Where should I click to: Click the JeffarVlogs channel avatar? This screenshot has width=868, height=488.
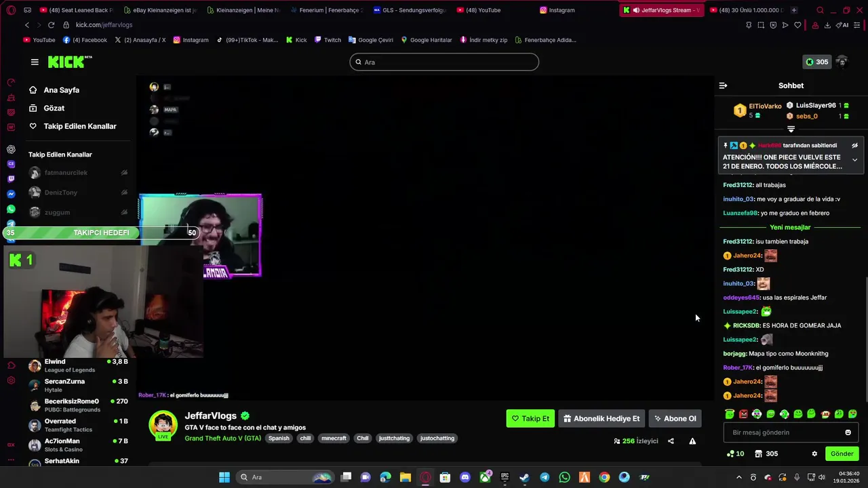[x=163, y=424]
